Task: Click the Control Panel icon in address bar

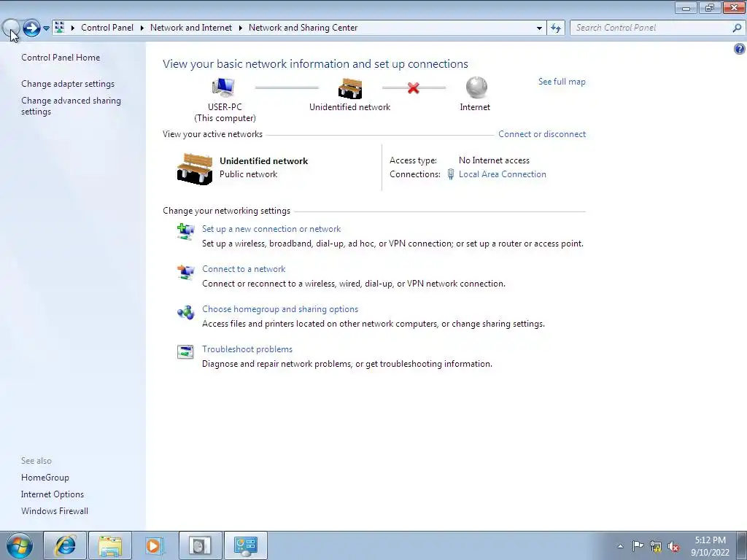Action: pyautogui.click(x=60, y=28)
